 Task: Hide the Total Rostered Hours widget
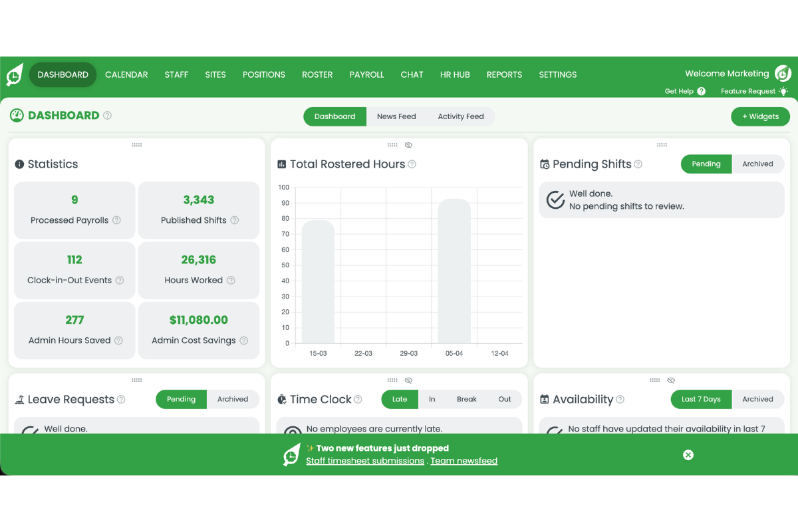pos(408,144)
